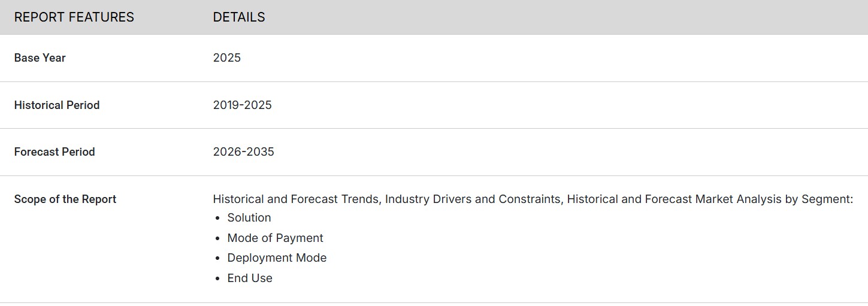
Task: Click the bullet point beside Solution
Action: pyautogui.click(x=217, y=218)
